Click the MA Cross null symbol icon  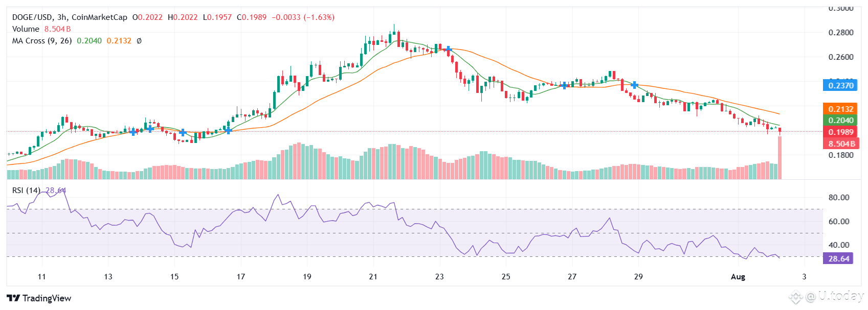139,41
